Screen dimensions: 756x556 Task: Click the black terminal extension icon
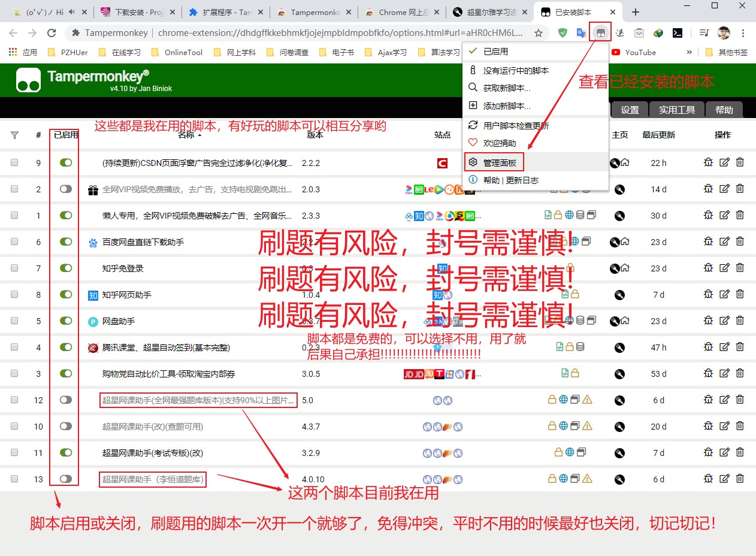(x=678, y=33)
